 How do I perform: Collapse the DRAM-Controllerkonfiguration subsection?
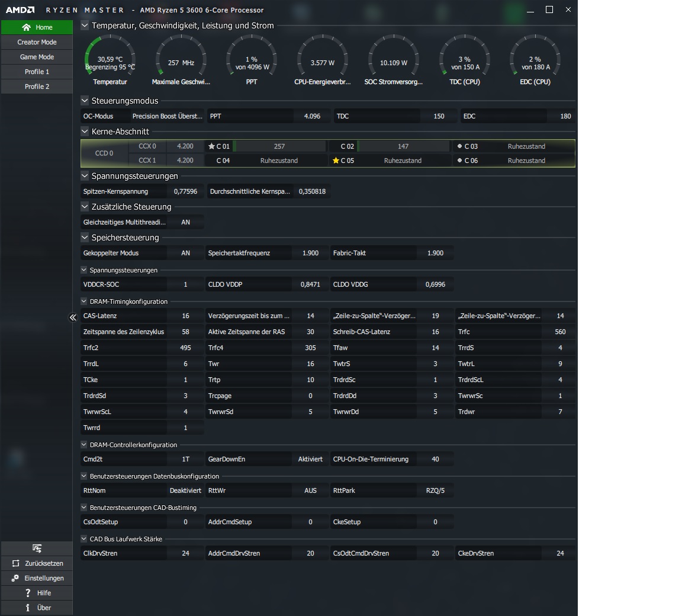point(84,445)
